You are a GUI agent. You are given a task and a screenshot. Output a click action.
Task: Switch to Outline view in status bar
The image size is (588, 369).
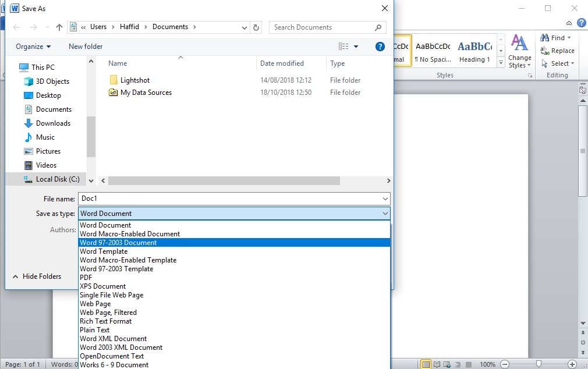458,364
